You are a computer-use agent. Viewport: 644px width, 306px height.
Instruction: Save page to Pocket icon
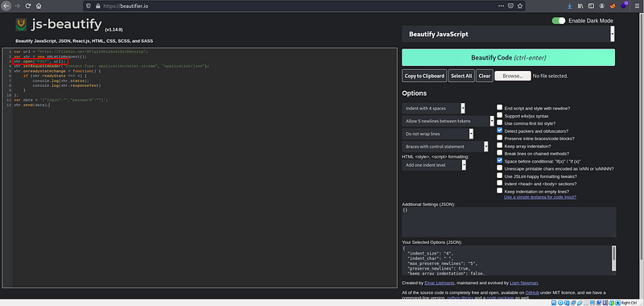pyautogui.click(x=510, y=6)
